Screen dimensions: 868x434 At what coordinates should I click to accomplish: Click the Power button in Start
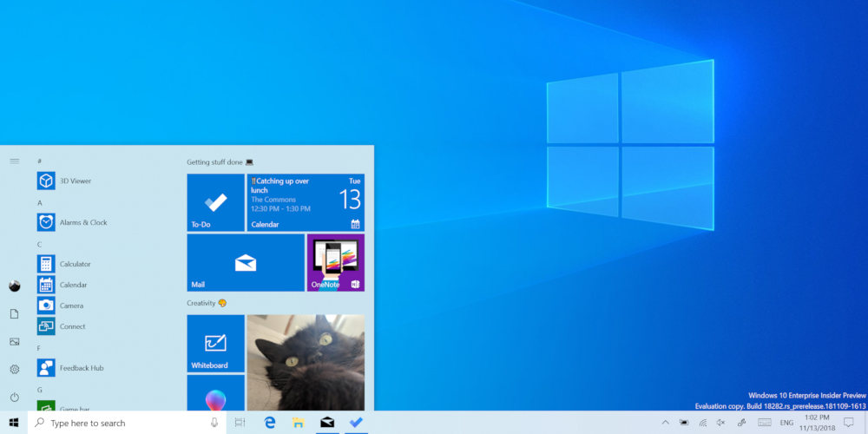(15, 397)
